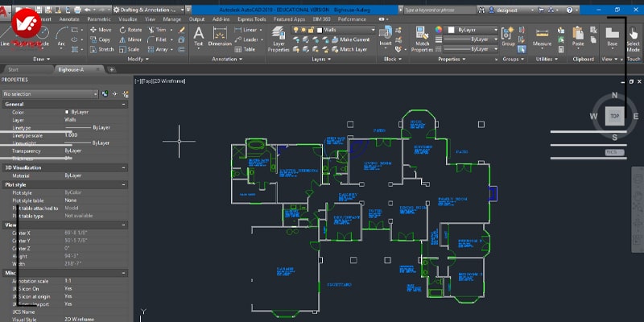Insert a Table
Screen dimensions: 644x322
[245, 49]
